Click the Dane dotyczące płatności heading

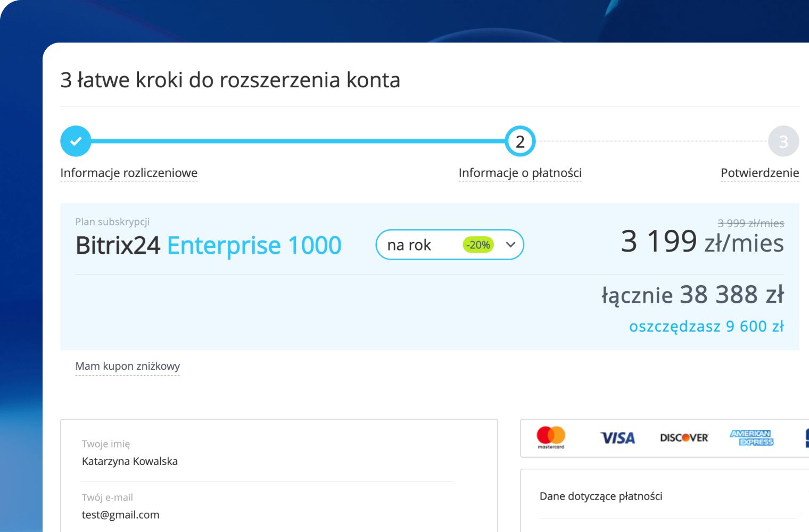tap(601, 496)
